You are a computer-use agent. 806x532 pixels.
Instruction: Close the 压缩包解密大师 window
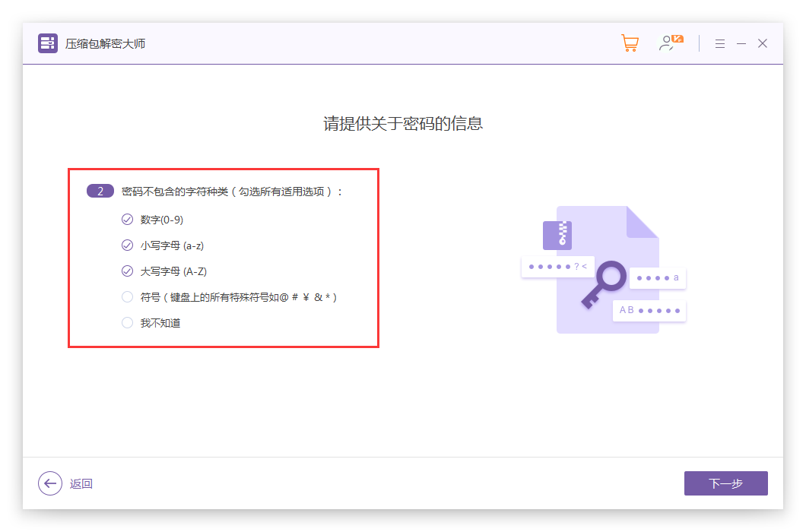click(763, 44)
